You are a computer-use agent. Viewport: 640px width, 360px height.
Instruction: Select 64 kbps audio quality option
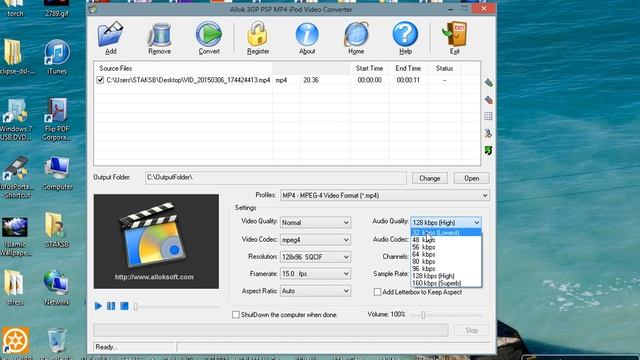click(446, 254)
